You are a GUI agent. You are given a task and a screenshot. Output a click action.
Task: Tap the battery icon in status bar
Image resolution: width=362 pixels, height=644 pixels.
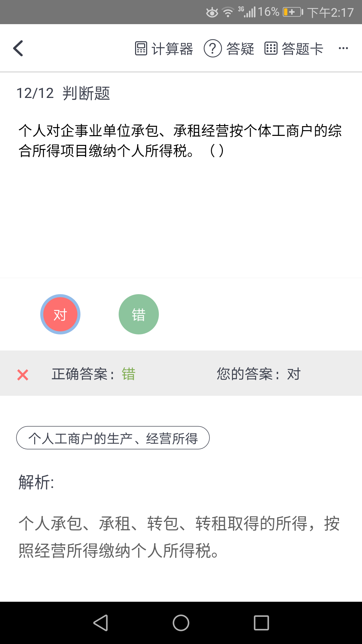click(x=293, y=12)
